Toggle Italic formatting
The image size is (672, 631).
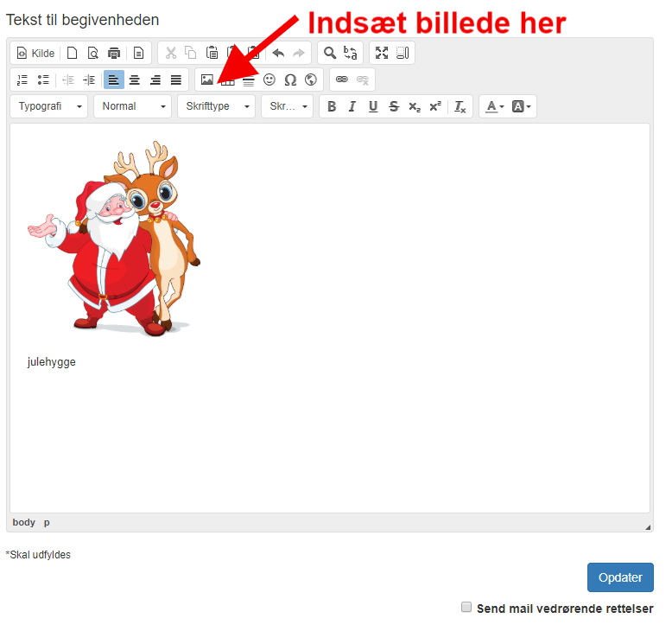(x=352, y=106)
